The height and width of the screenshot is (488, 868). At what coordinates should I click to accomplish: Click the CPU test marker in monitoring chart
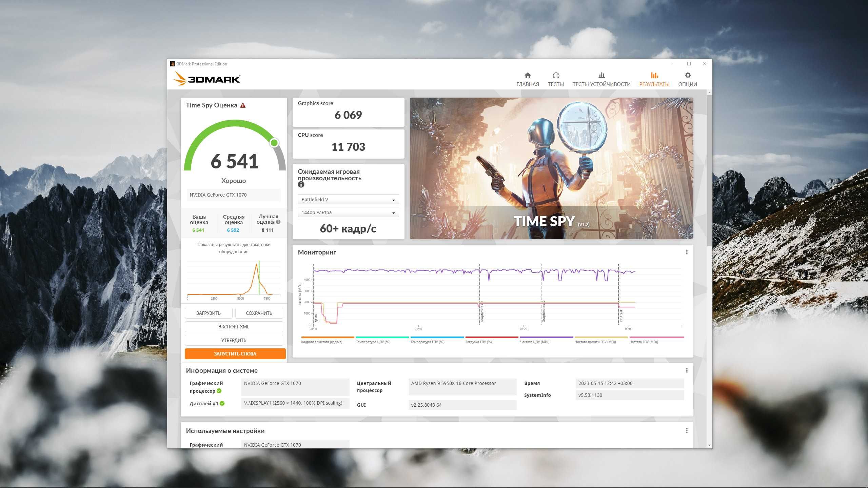pyautogui.click(x=621, y=316)
